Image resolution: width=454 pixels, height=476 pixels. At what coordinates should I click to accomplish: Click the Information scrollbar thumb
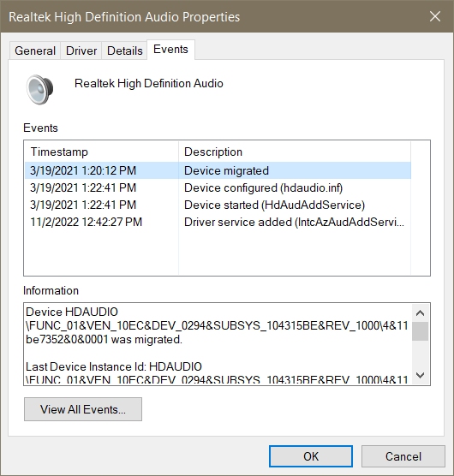[420, 331]
